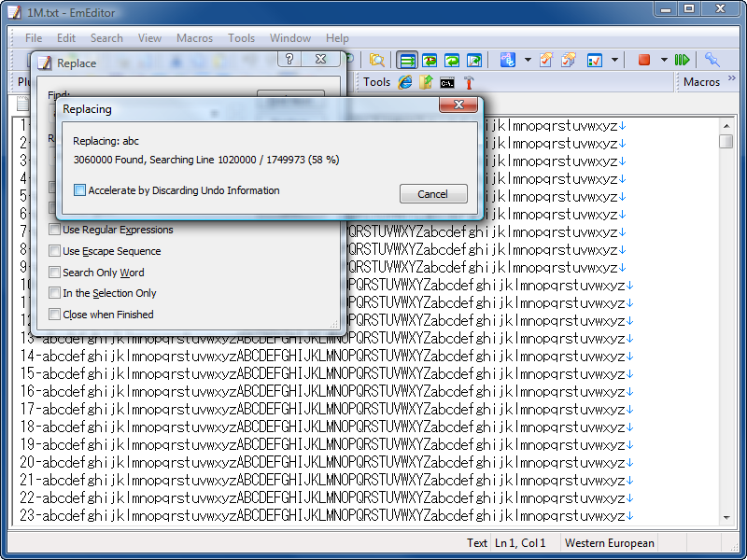The height and width of the screenshot is (560, 747).
Task: Select Wrap by Window icon
Action: point(452,61)
